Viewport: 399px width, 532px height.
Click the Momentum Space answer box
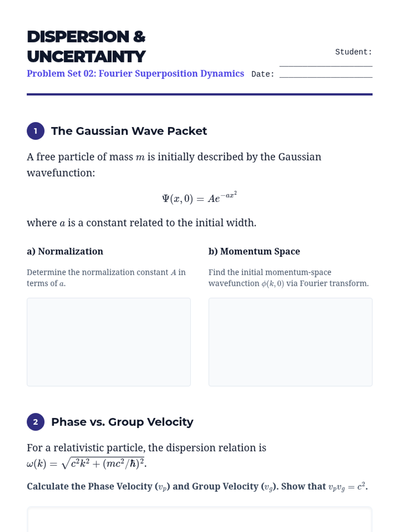point(290,342)
